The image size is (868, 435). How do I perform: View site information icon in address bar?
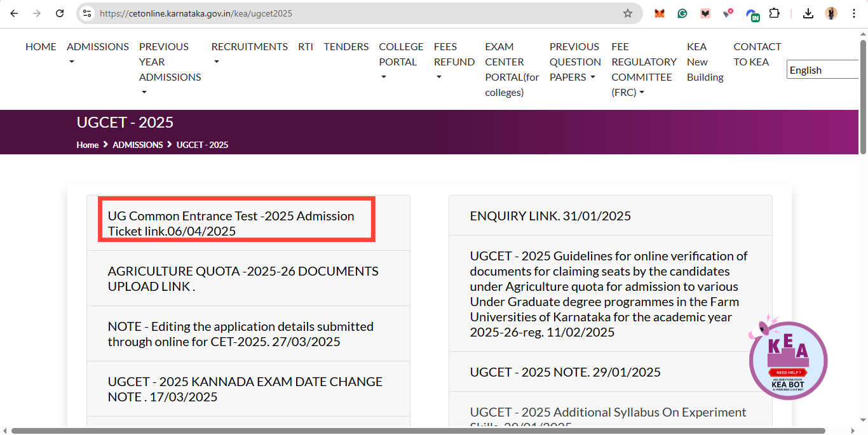(x=88, y=13)
